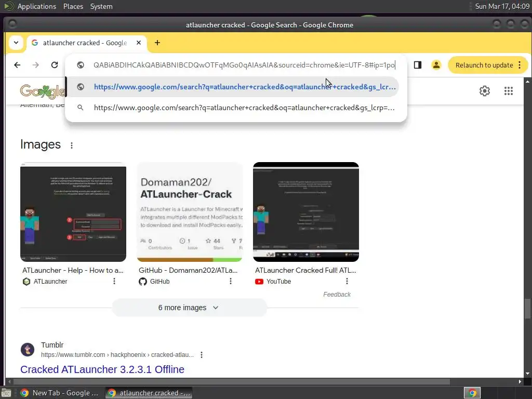Viewport: 532px width, 399px height.
Task: Open ATLauncher Cracked Full YouTube thumbnail
Action: click(306, 212)
